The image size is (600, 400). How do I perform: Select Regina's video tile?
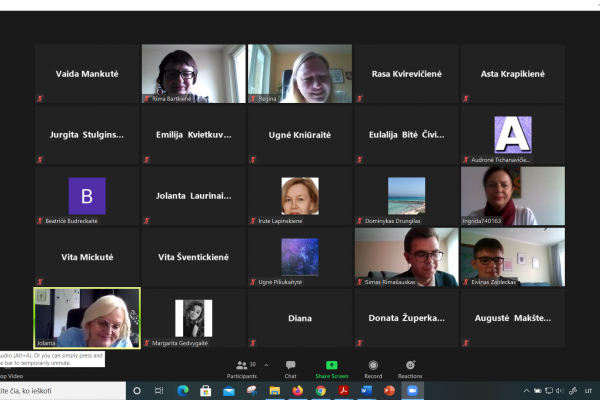[x=300, y=73]
